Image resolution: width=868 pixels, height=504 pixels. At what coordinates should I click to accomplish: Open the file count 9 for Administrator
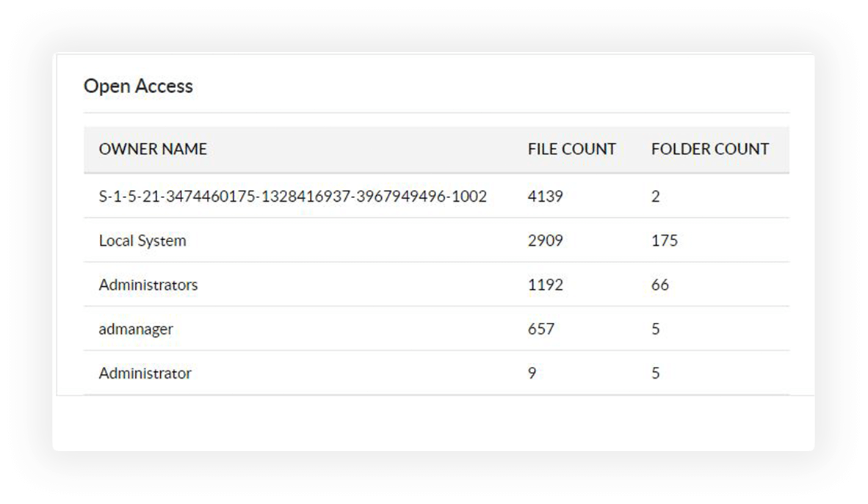point(532,373)
